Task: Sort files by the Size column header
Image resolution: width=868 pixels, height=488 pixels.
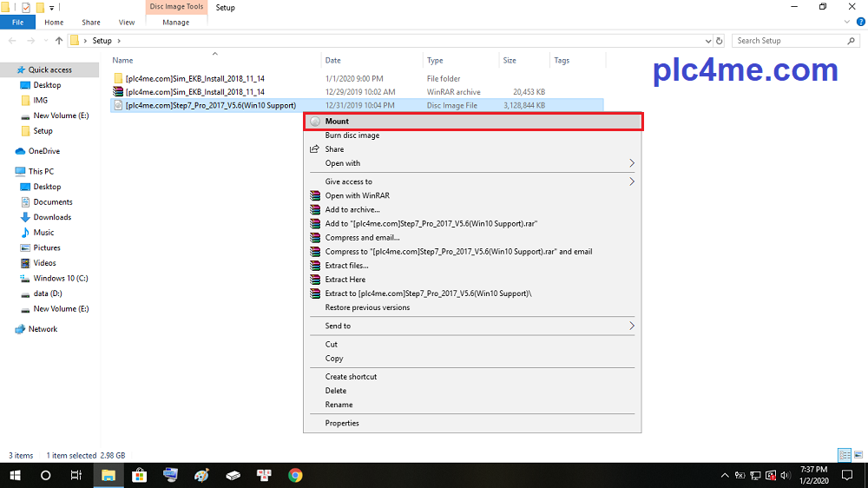Action: point(510,61)
